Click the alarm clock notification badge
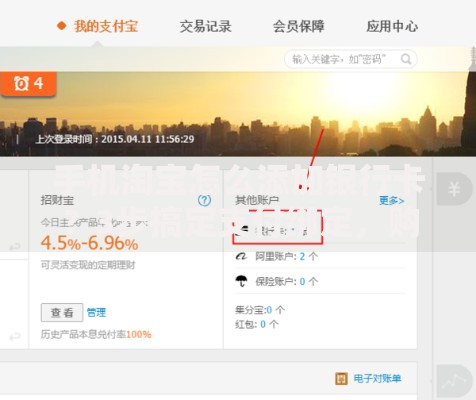The width and height of the screenshot is (476, 400). [x=28, y=84]
